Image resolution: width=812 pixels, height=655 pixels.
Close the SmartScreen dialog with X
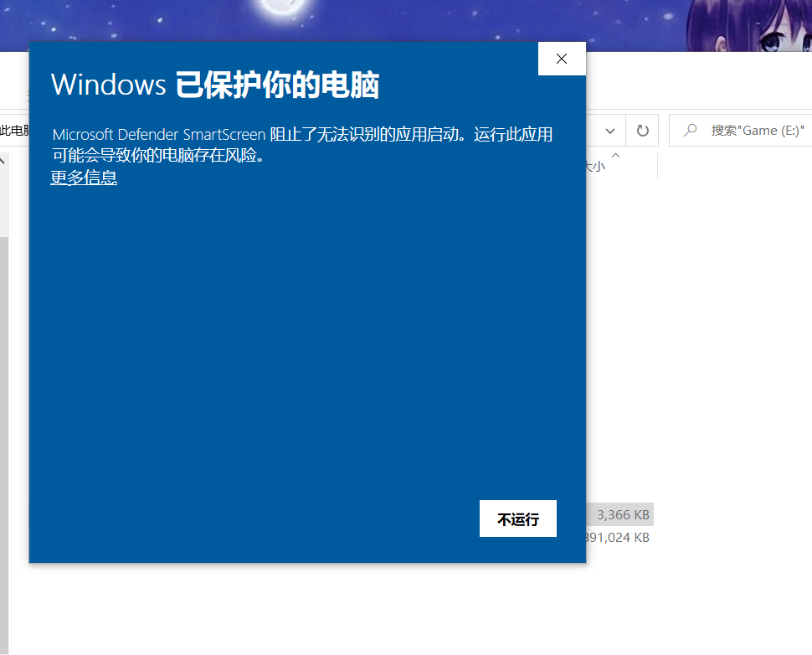coord(562,59)
